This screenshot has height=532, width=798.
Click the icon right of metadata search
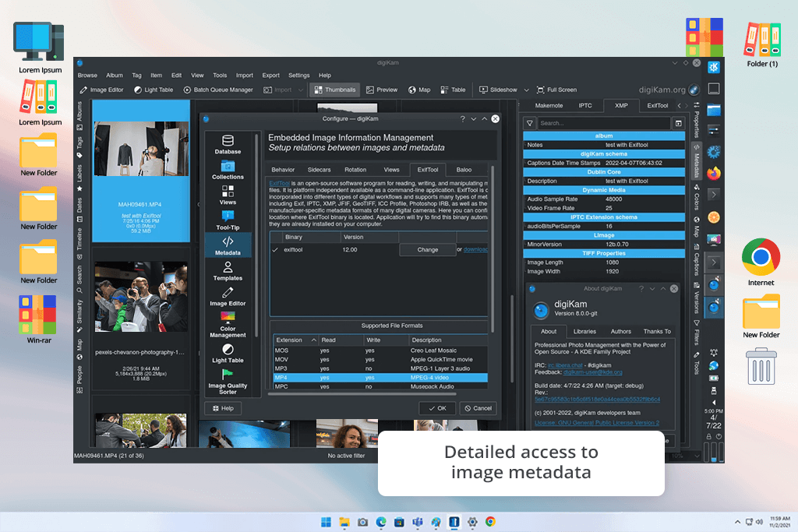click(679, 123)
